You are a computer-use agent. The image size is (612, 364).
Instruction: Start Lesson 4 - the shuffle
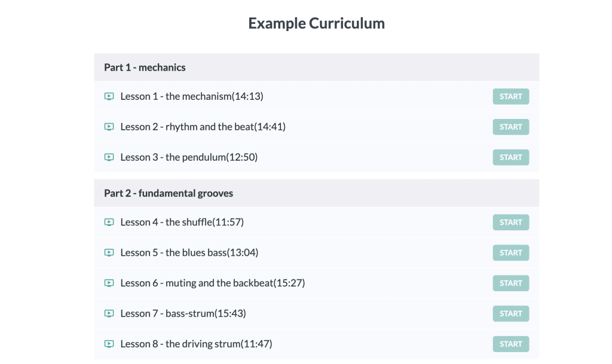coord(510,222)
